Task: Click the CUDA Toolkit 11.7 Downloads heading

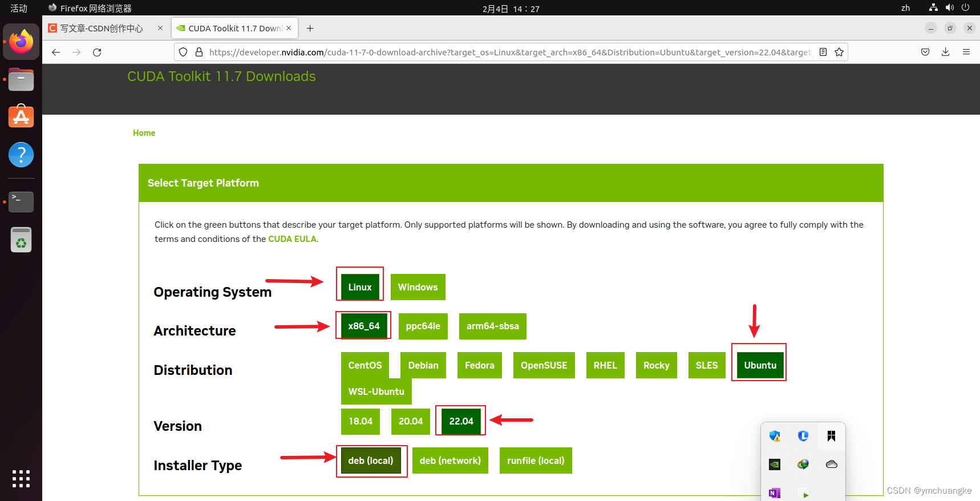Action: click(x=221, y=76)
